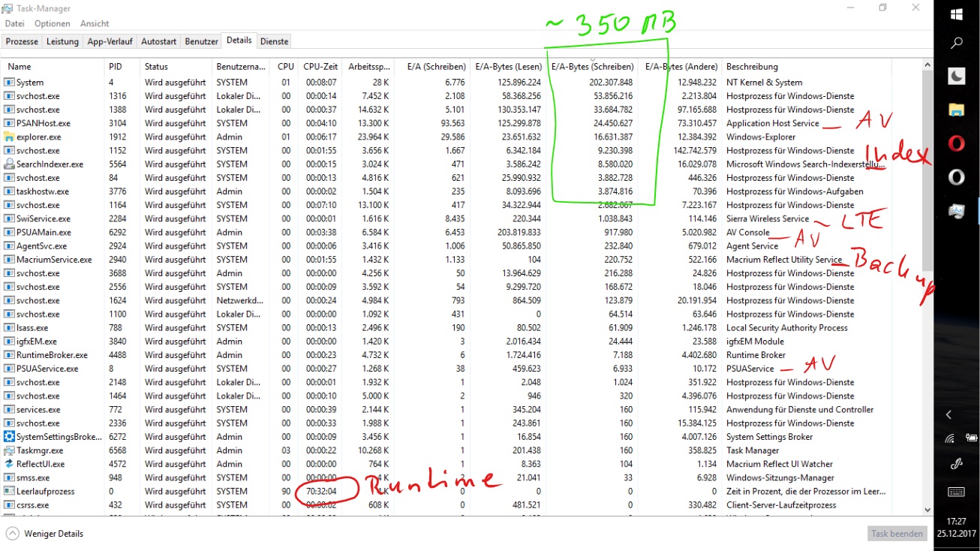980x551 pixels.
Task: Launch the white Opera icon in taskbar
Action: pos(957,177)
